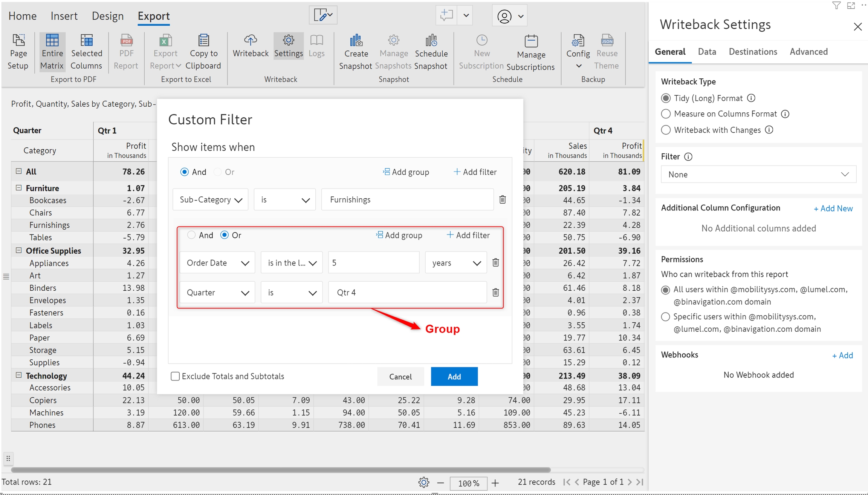Open the Filter None dropdown

758,175
